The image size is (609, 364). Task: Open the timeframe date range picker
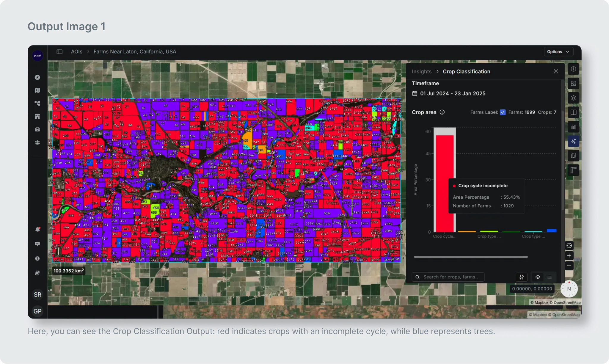452,94
